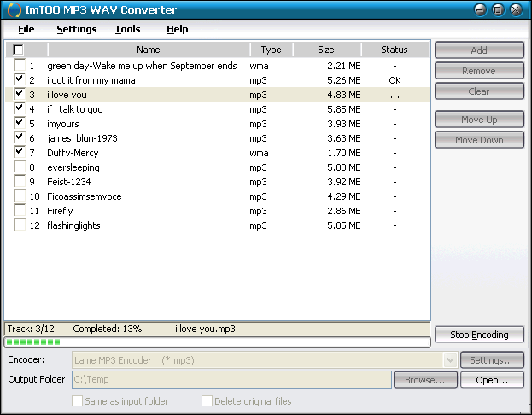
Task: Click the Move Down button
Action: tap(479, 140)
